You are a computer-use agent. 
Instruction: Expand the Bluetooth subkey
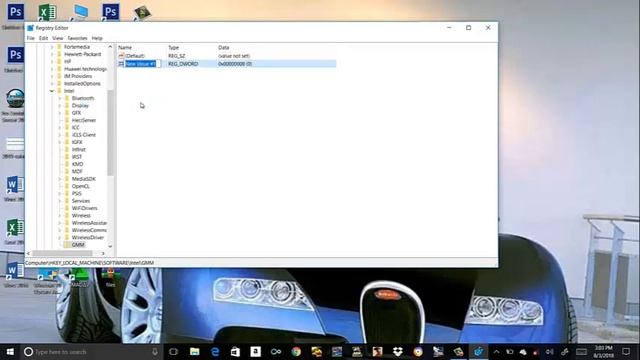(60, 98)
